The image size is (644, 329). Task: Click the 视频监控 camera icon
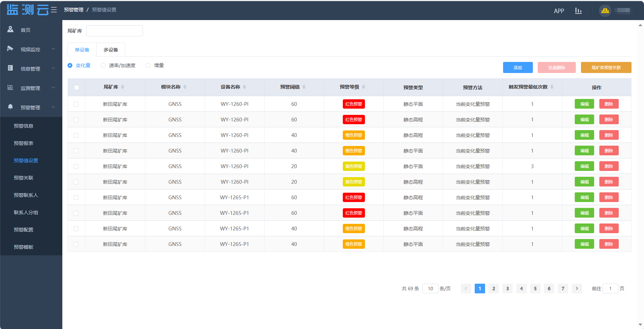pos(10,49)
